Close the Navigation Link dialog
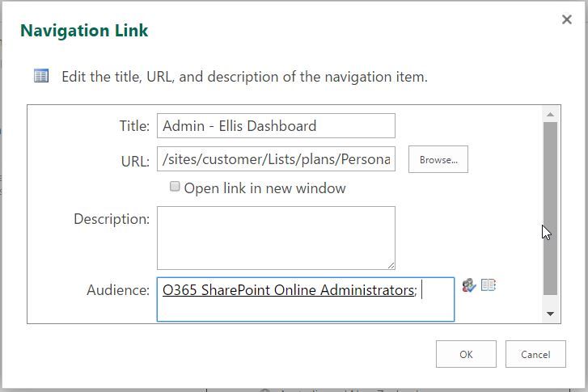 coord(567,19)
